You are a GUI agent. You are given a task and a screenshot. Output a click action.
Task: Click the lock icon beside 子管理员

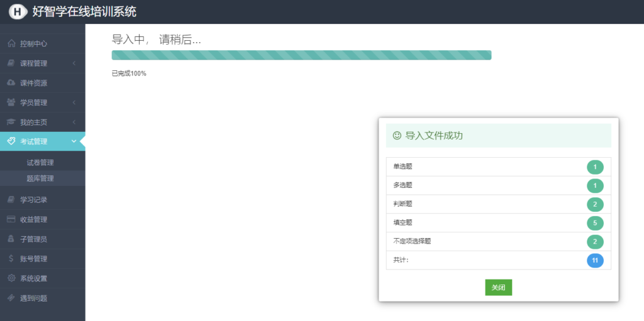point(11,239)
